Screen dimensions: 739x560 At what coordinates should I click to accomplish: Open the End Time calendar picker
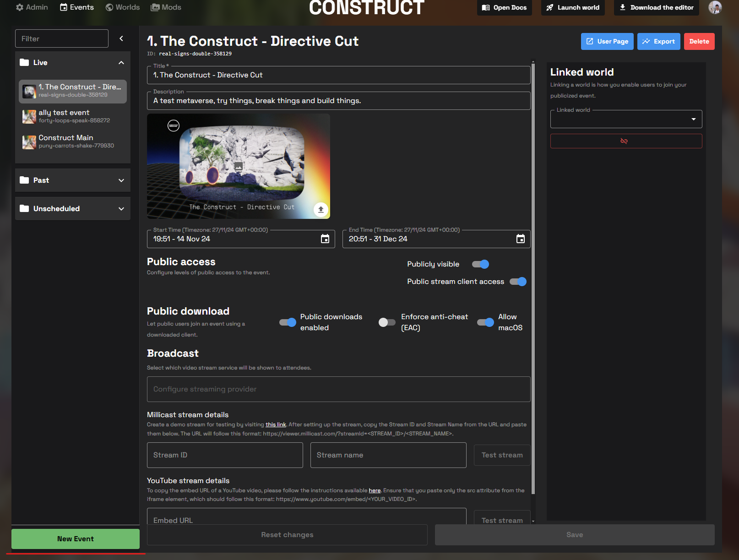[520, 239]
